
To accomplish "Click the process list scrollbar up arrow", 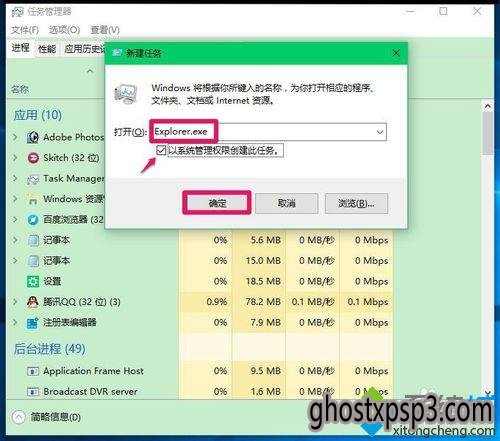I will pyautogui.click(x=488, y=106).
